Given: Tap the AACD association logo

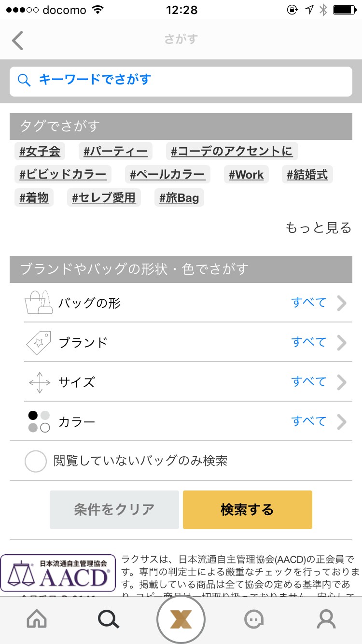Looking at the screenshot, I should pyautogui.click(x=58, y=573).
